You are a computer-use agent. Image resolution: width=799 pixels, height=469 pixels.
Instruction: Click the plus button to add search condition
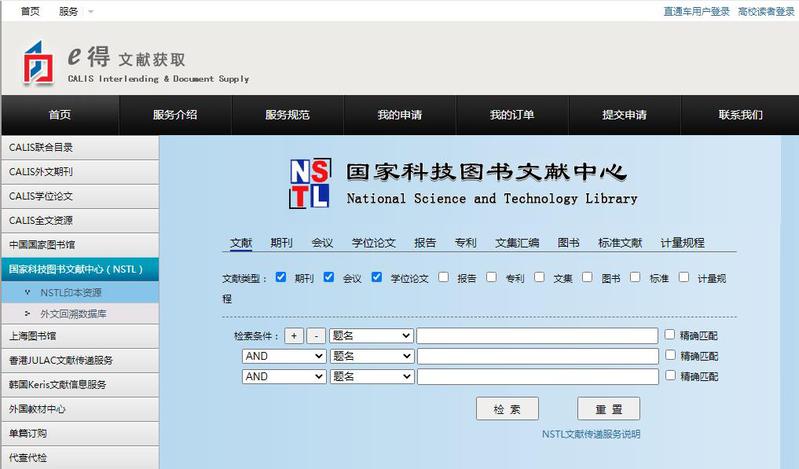point(295,336)
